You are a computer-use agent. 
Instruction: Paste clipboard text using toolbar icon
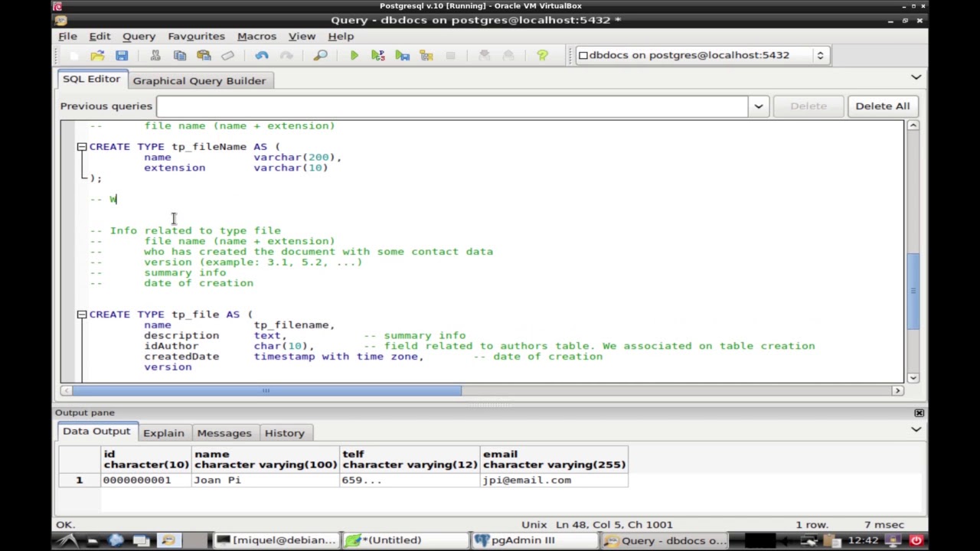204,55
